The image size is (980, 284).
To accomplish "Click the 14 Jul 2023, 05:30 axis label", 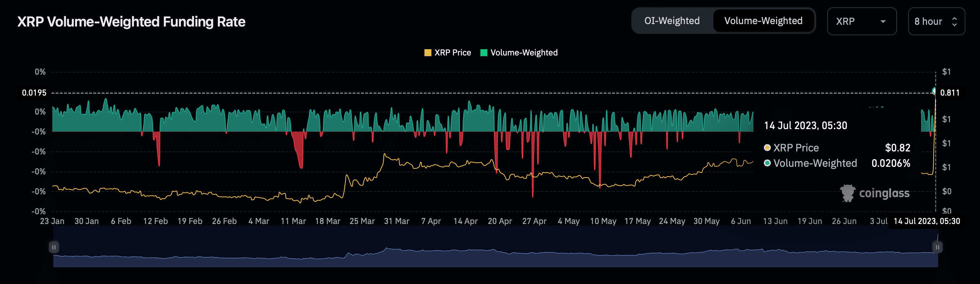I will pos(927,221).
